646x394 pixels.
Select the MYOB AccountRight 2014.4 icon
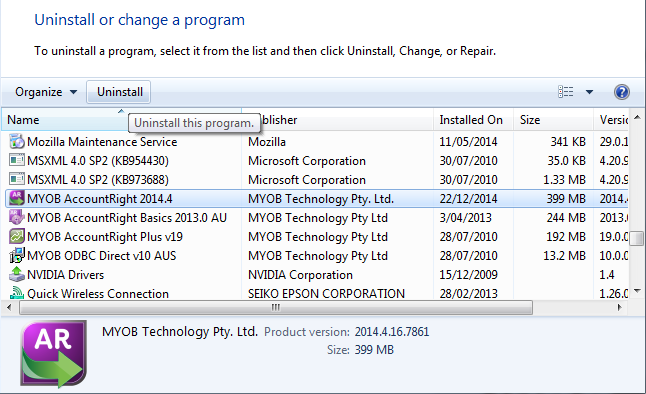point(17,198)
